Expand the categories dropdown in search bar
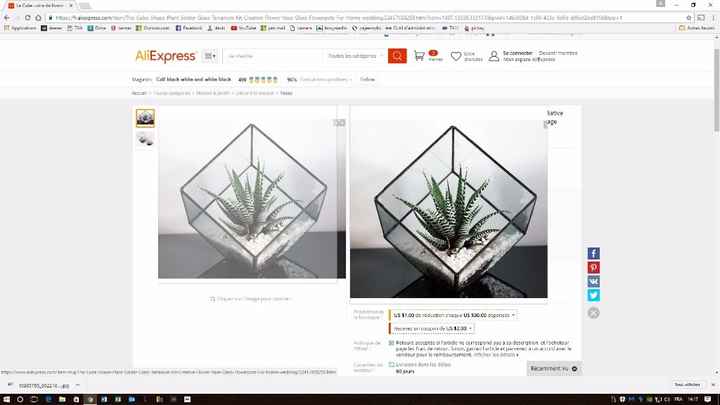The width and height of the screenshot is (720, 405). [355, 56]
